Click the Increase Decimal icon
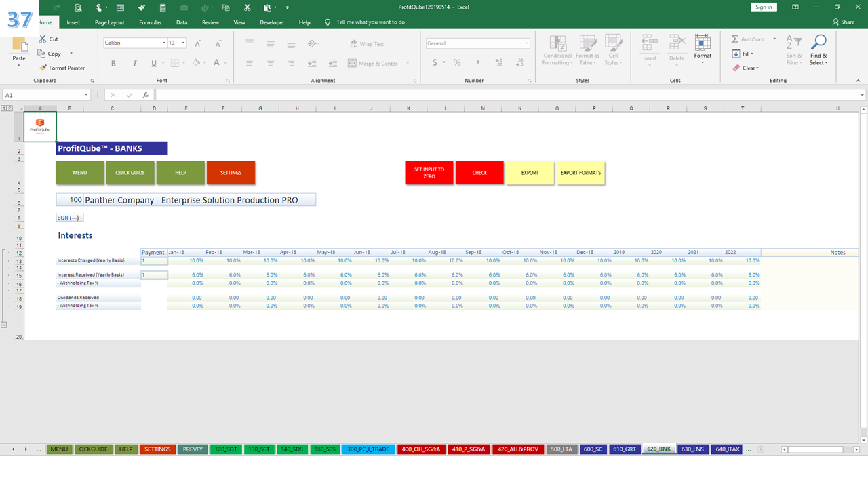Viewport: 868px width, 488px height. (498, 62)
